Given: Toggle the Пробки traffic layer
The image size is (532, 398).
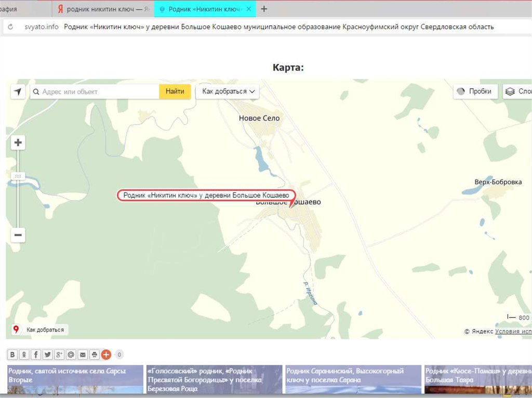Looking at the screenshot, I should click(x=475, y=91).
